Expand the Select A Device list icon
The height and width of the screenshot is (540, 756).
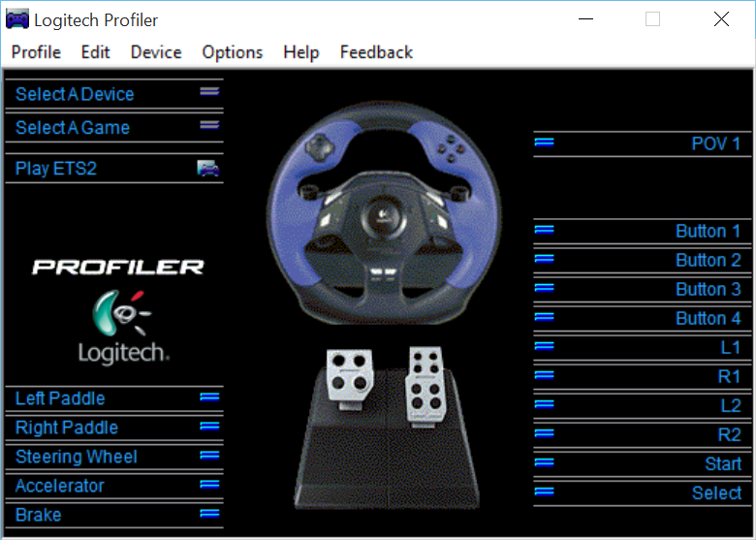coord(209,91)
